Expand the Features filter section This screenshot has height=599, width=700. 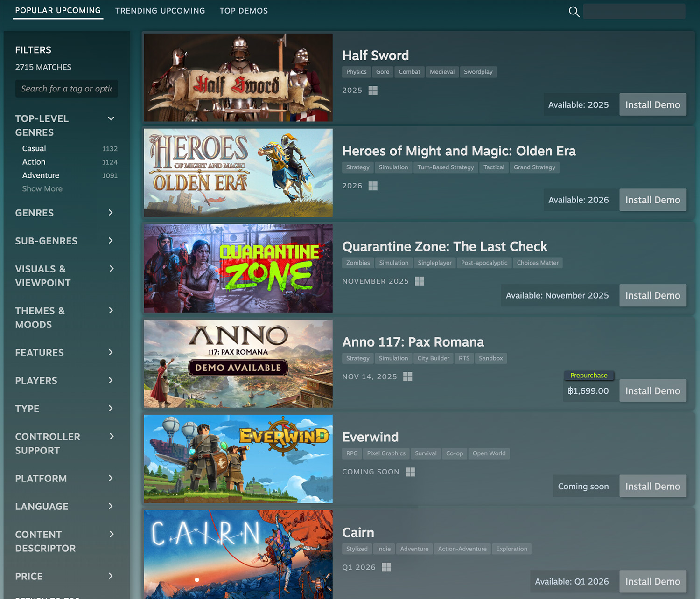click(111, 353)
